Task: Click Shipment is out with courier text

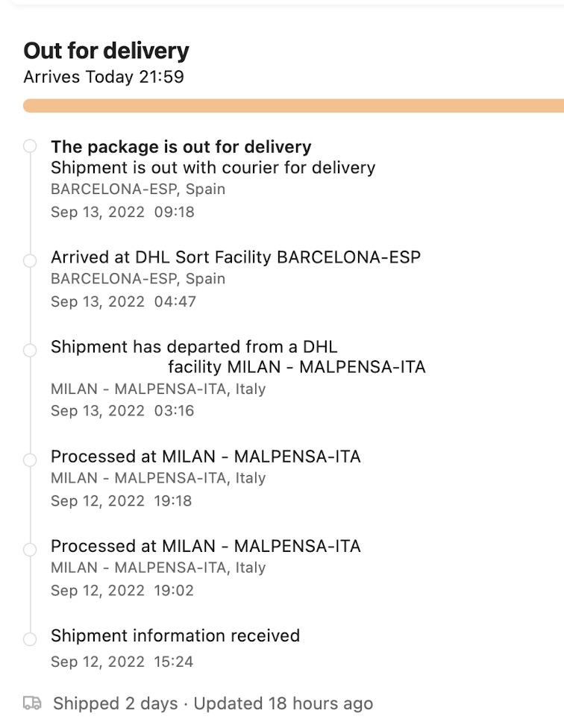Action: (213, 168)
